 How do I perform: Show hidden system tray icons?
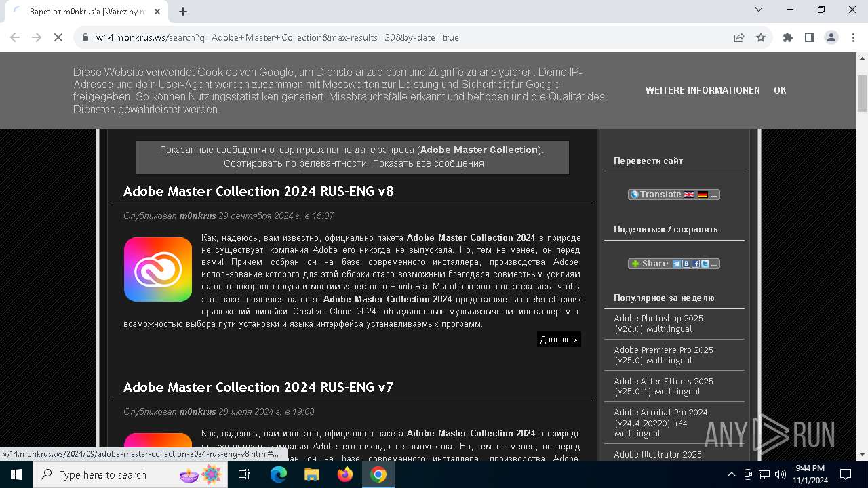pyautogui.click(x=731, y=474)
